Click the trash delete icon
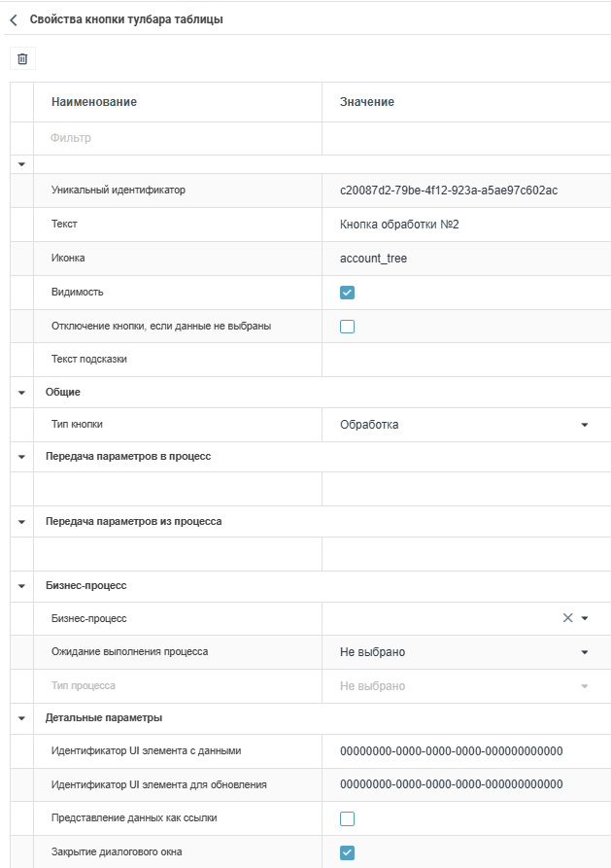Image resolution: width=611 pixels, height=868 pixels. point(22,59)
